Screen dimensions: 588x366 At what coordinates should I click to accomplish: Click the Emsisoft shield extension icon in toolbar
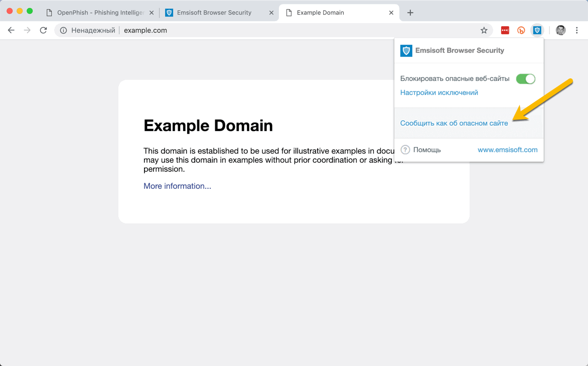pyautogui.click(x=537, y=31)
